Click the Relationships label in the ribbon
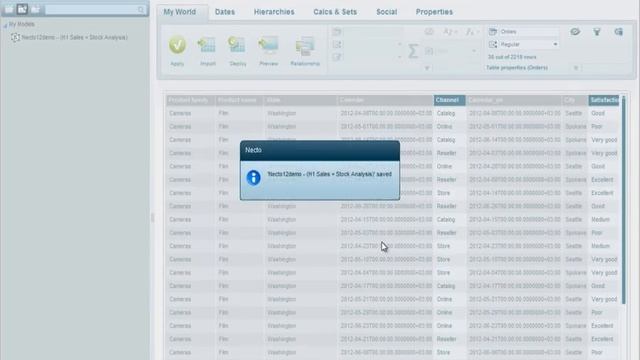This screenshot has width=640, height=360. pos(305,64)
